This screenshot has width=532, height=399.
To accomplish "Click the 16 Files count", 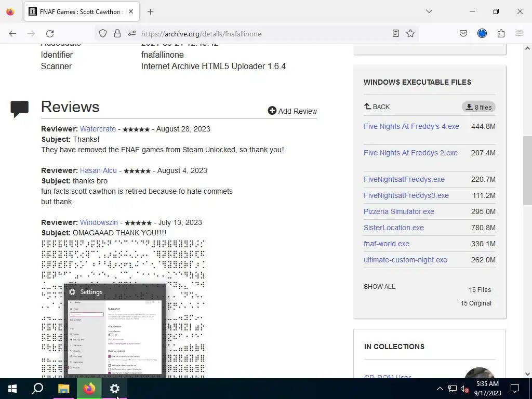I will click(480, 290).
